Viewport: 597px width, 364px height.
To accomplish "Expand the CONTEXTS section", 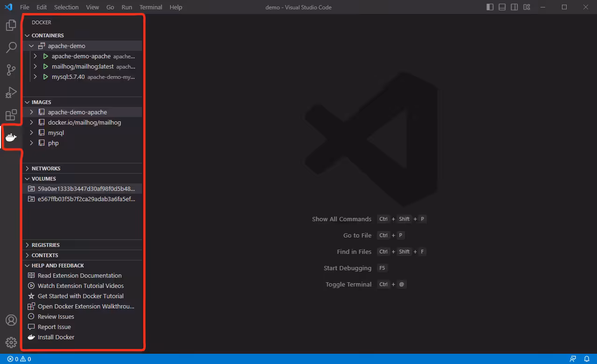I will [27, 255].
